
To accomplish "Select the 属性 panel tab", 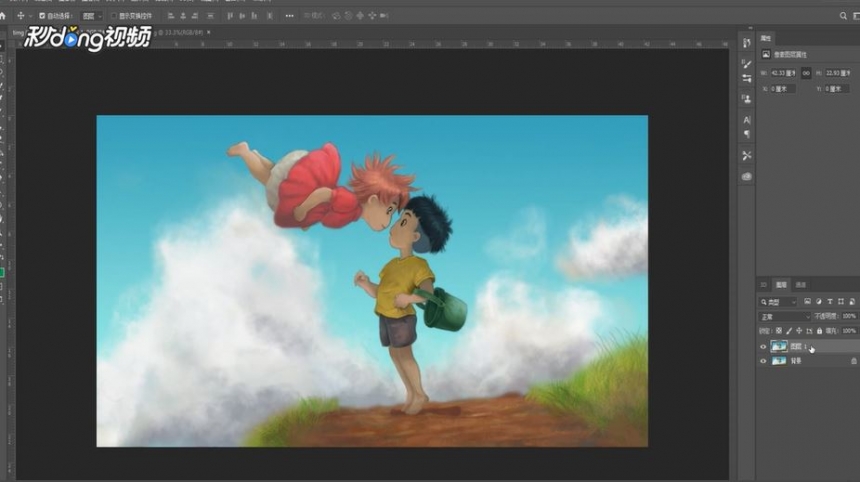I will coord(766,38).
